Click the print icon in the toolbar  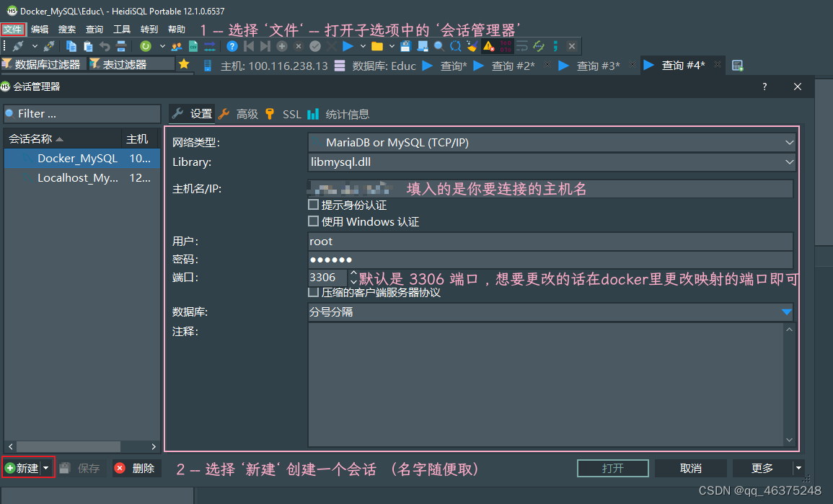click(121, 46)
